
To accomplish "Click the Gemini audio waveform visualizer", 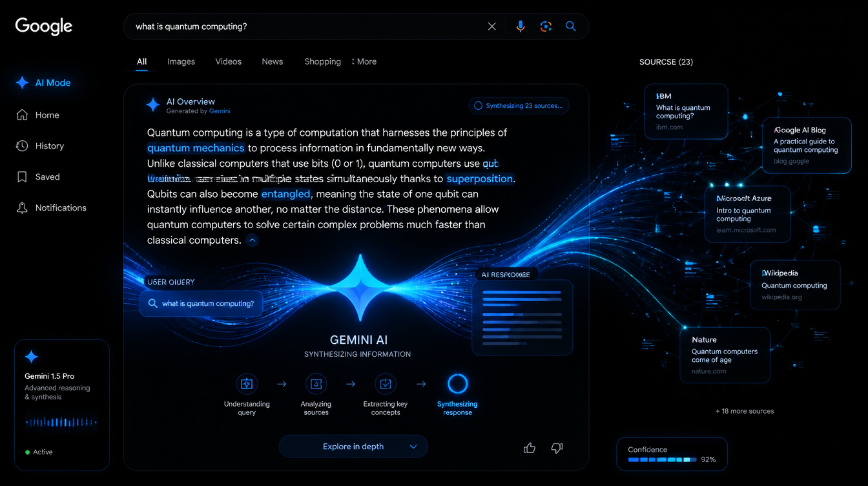I will 61,423.
